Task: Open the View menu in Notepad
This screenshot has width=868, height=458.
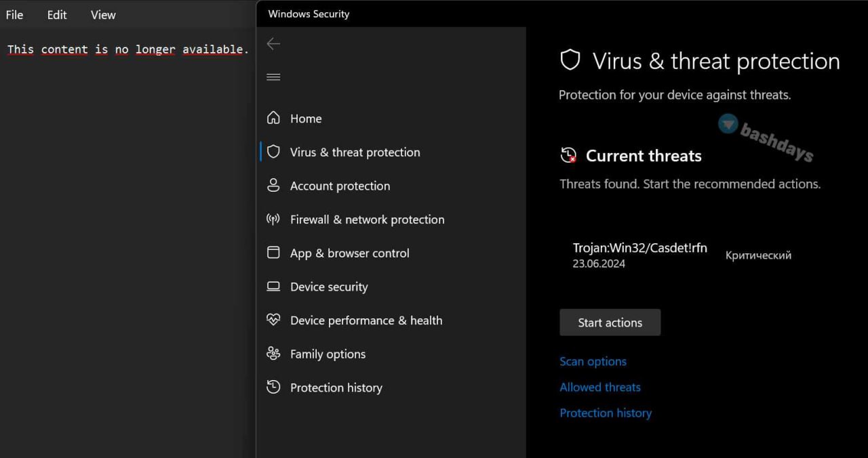Action: click(x=103, y=15)
